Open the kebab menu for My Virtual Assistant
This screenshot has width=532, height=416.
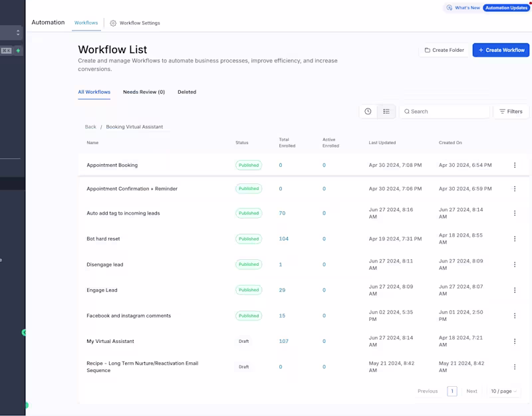(x=515, y=341)
